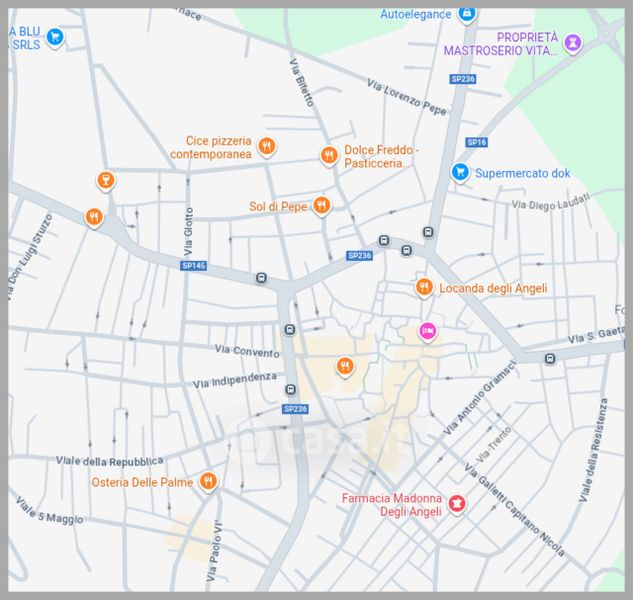This screenshot has width=633, height=600.
Task: Click the SP145 road badge
Action: (x=193, y=266)
